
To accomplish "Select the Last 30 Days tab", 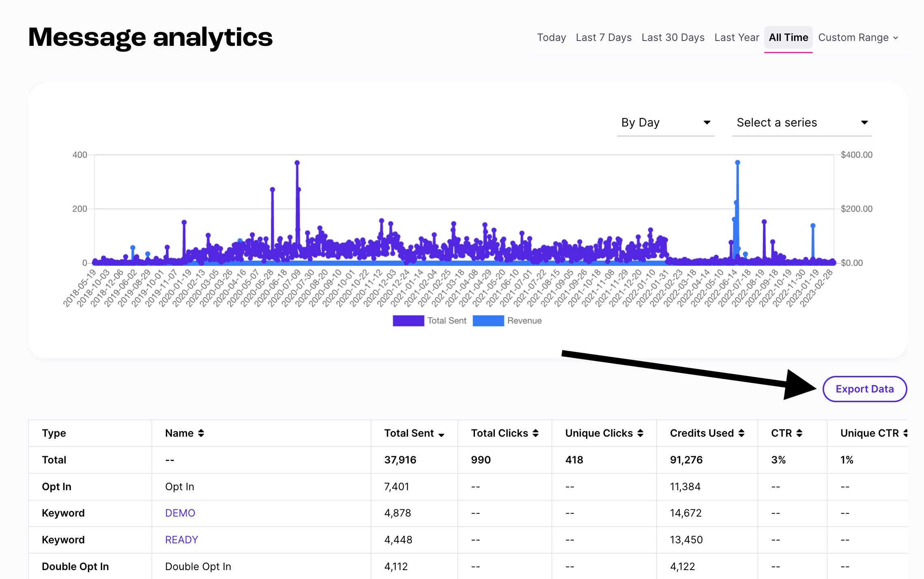I will (673, 38).
